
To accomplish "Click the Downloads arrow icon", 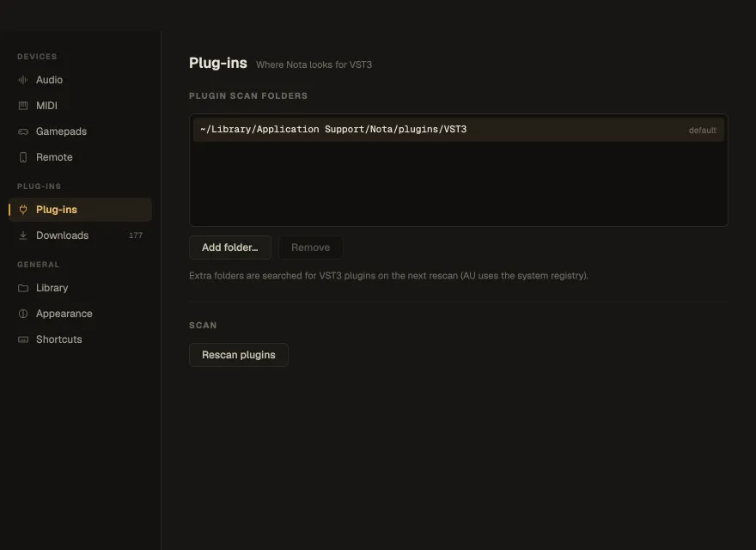I will tap(22, 235).
